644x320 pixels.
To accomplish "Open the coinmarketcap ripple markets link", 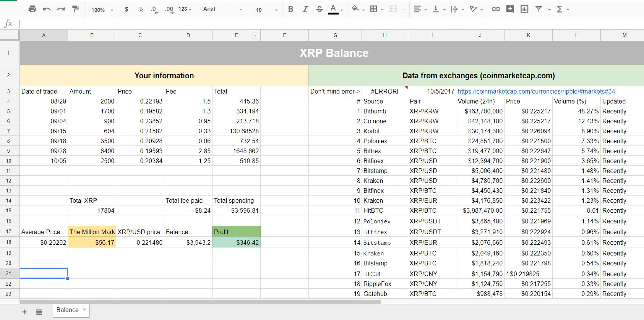I will 536,91.
